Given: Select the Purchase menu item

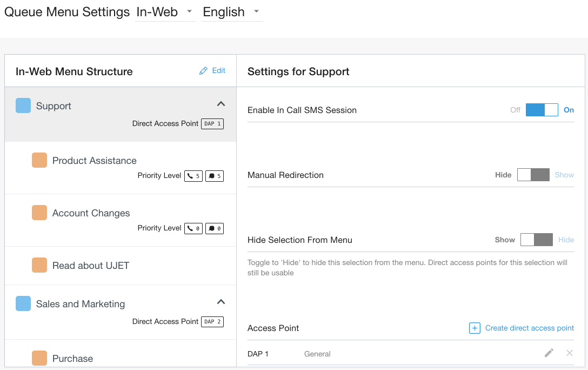Looking at the screenshot, I should (72, 359).
